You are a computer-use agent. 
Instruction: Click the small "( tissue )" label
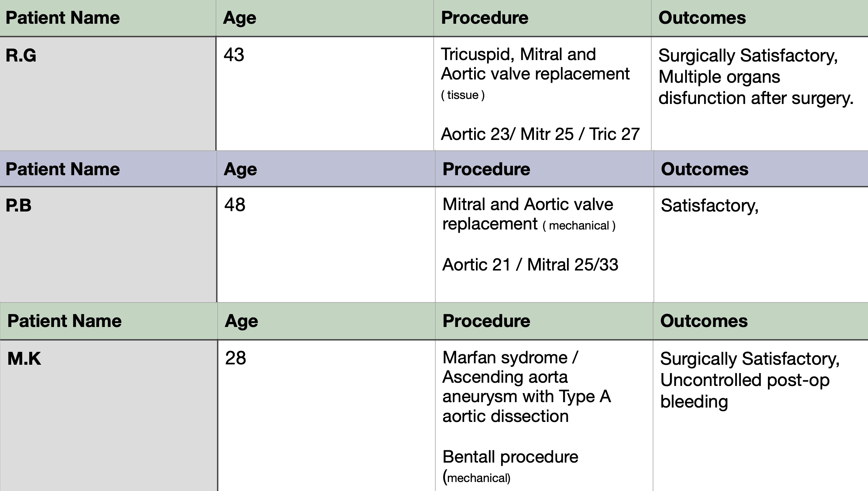(463, 95)
